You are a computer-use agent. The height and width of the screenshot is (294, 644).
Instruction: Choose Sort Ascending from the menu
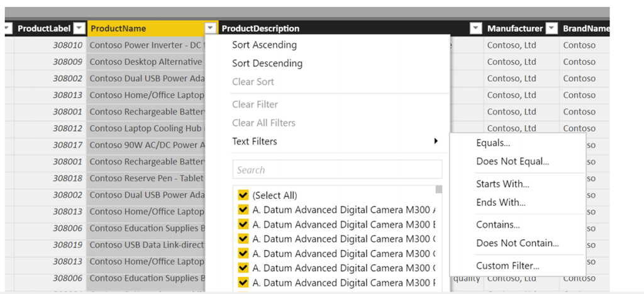[x=264, y=45]
